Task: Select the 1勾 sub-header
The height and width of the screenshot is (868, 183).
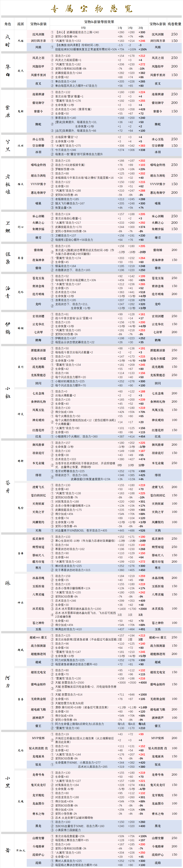Action: click(120, 28)
